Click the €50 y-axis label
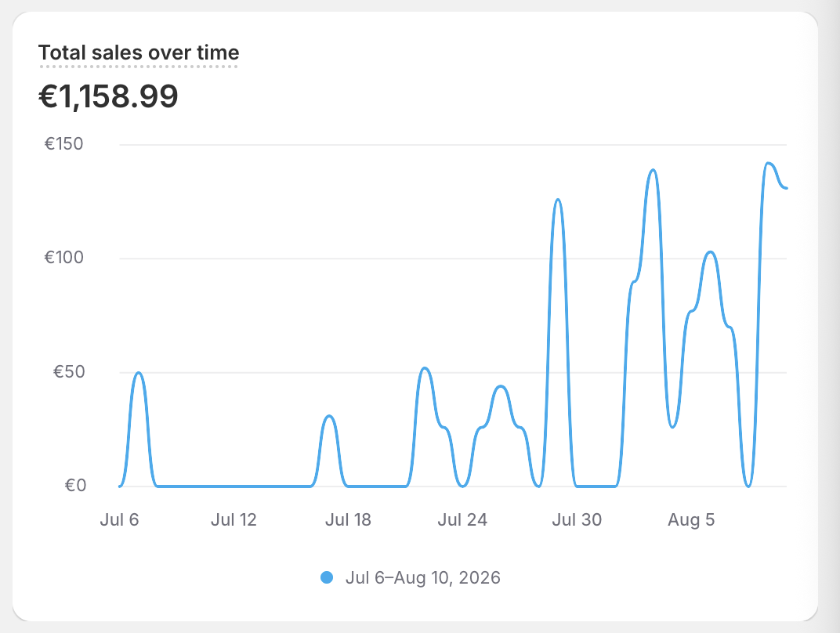 (69, 371)
